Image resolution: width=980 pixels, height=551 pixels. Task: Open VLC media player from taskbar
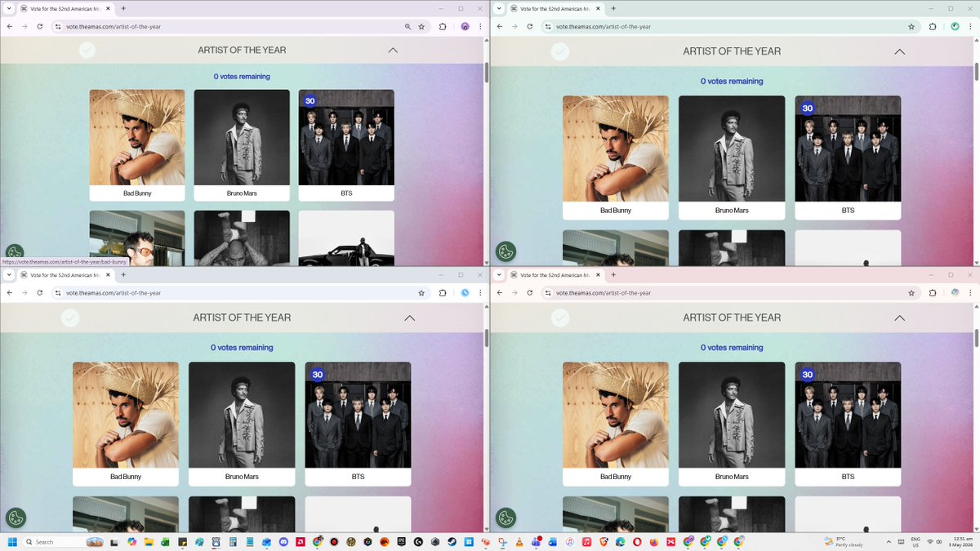[519, 541]
